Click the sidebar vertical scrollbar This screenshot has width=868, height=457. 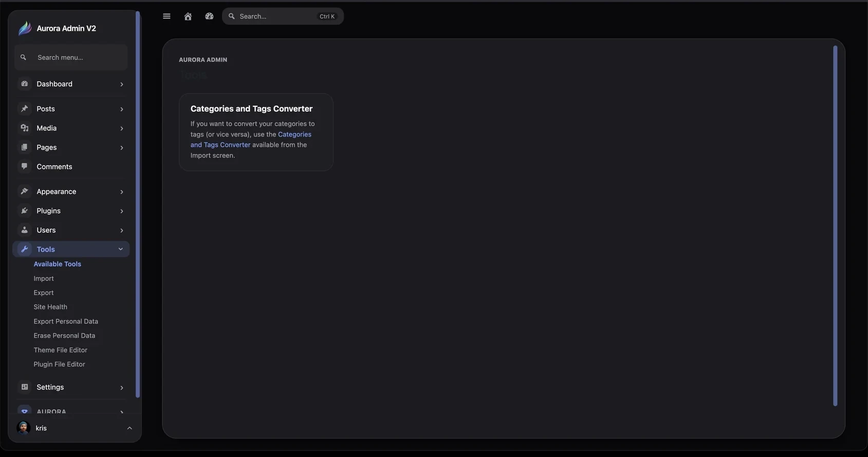point(137,204)
